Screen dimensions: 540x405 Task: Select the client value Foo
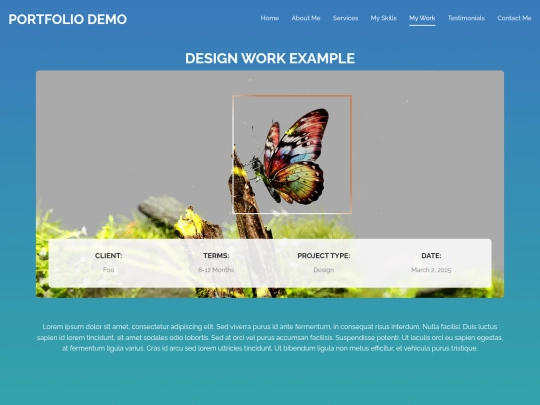pyautogui.click(x=108, y=270)
